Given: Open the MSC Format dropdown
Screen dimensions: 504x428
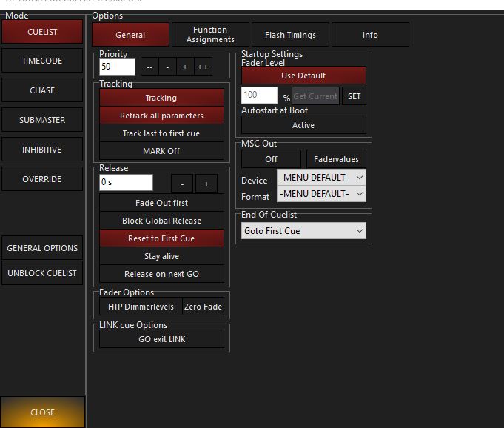Looking at the screenshot, I should (321, 194).
